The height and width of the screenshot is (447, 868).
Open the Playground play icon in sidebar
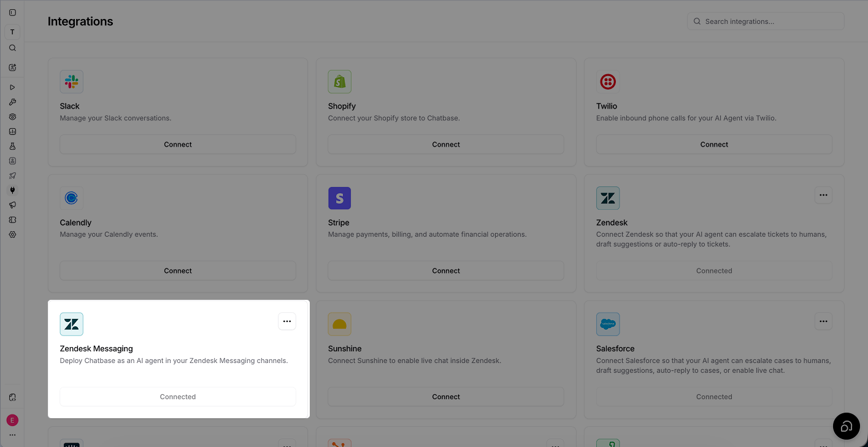pos(12,88)
